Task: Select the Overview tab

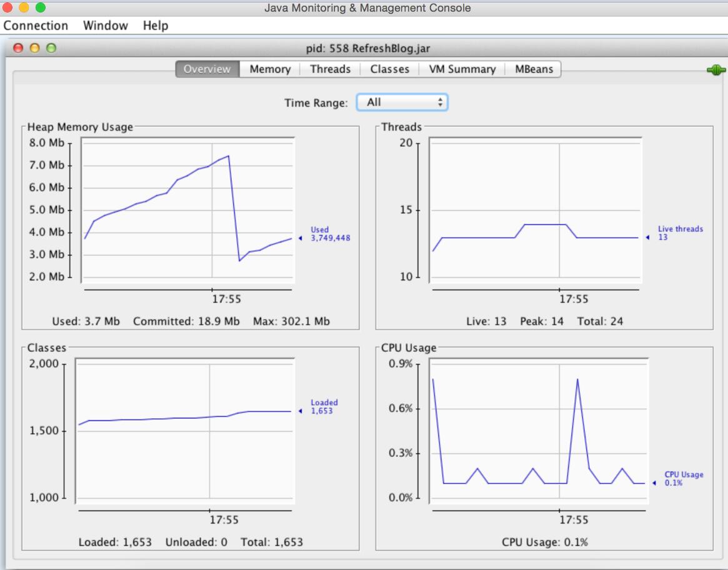Action: pyautogui.click(x=207, y=69)
